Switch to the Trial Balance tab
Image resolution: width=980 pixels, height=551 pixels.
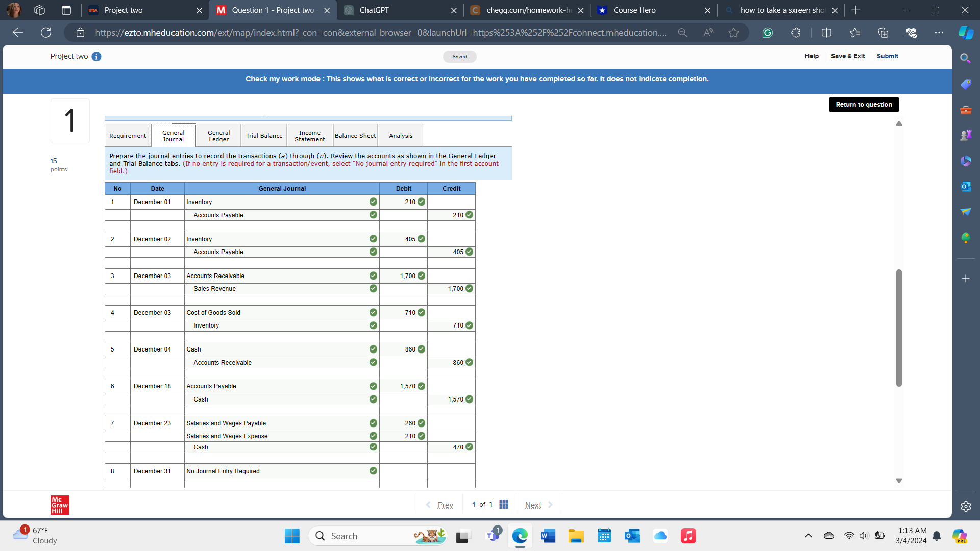(264, 135)
